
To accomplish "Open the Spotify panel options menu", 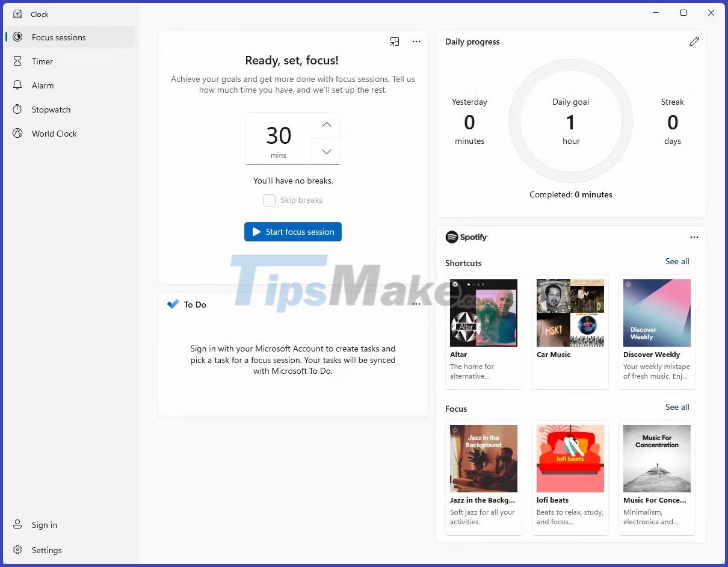I will coord(694,237).
